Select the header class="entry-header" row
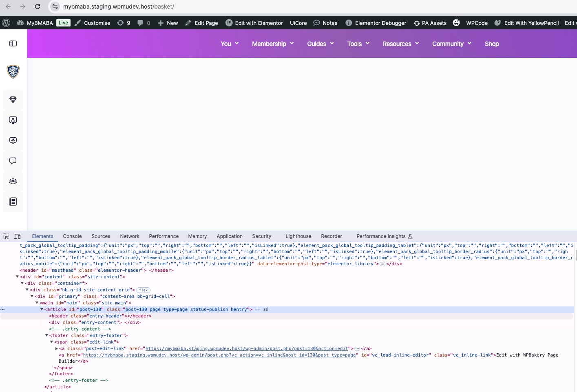577x392 pixels. [100, 316]
